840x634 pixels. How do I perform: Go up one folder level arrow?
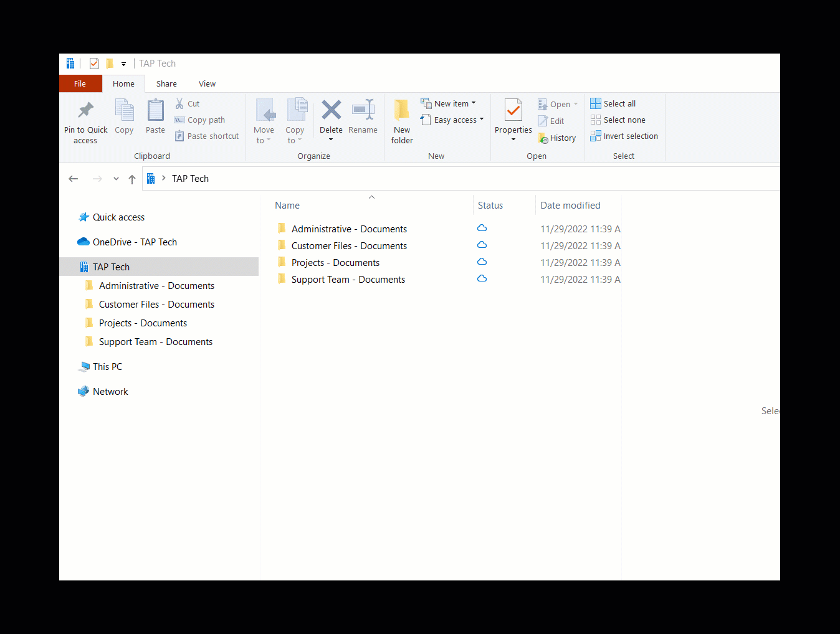[x=132, y=179]
